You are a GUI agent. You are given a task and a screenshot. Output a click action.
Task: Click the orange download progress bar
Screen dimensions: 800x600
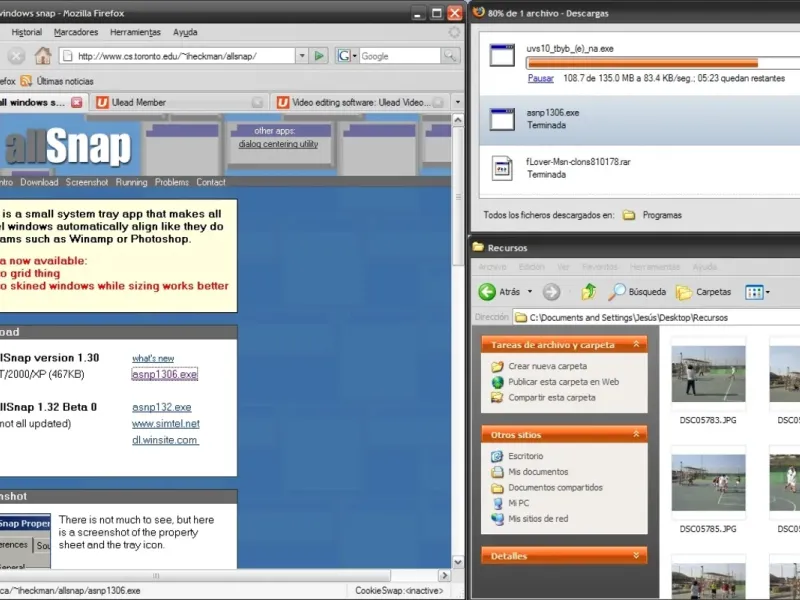(643, 63)
